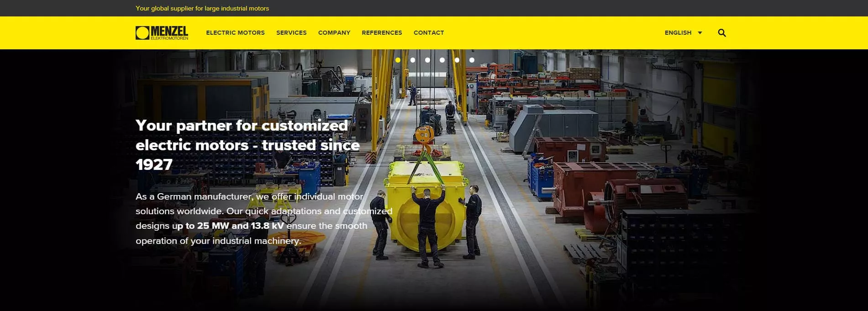This screenshot has width=868, height=311.
Task: Open the Services menu
Action: pos(291,33)
